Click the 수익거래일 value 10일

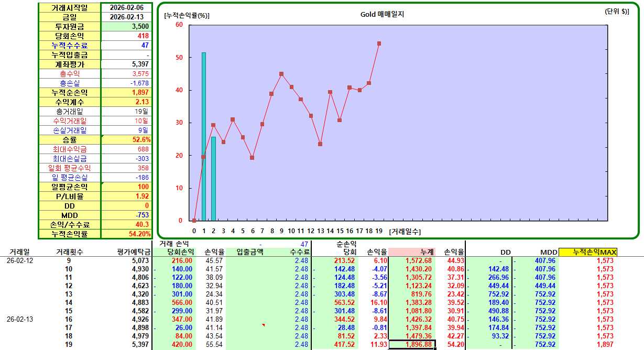[126, 121]
